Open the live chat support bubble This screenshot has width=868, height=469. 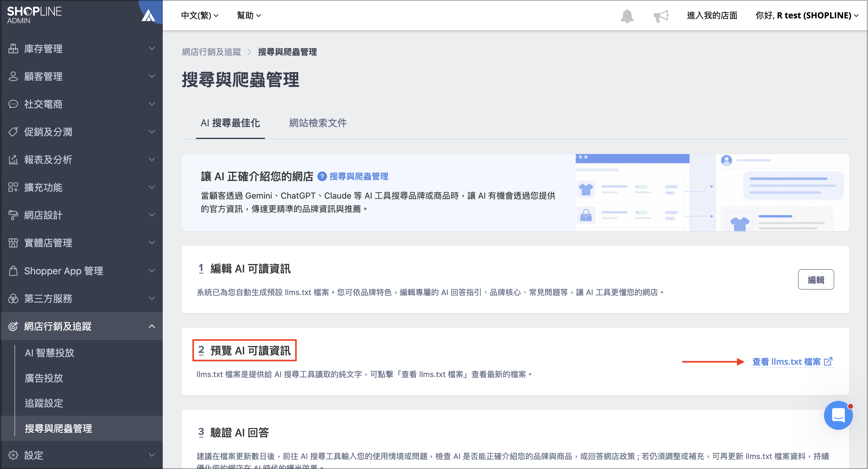coord(838,415)
